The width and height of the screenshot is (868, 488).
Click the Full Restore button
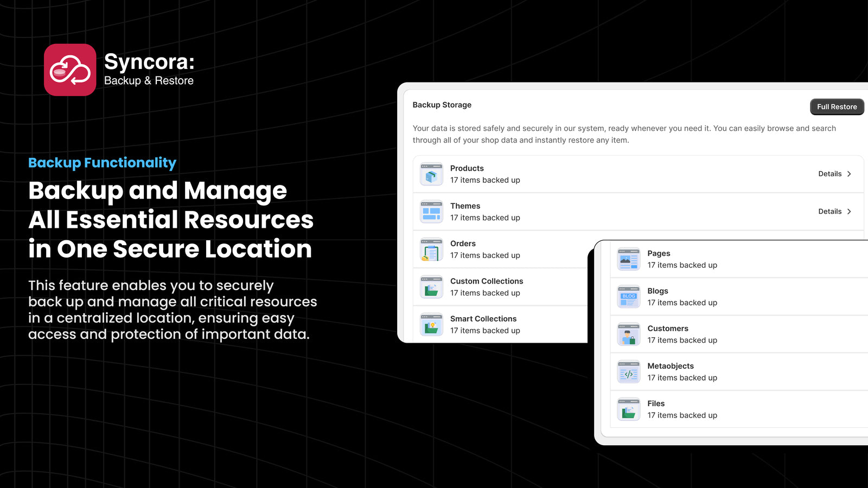837,106
